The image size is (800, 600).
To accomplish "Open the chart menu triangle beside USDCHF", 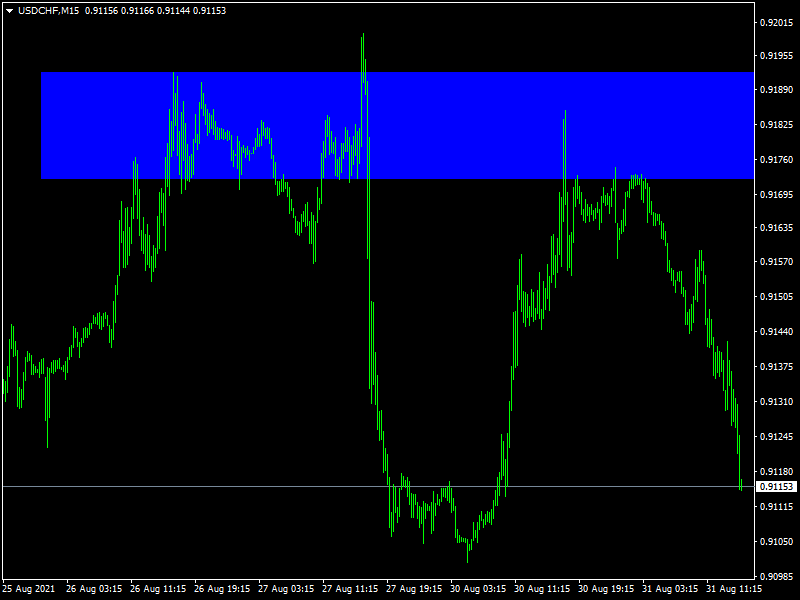I will 9,11.
